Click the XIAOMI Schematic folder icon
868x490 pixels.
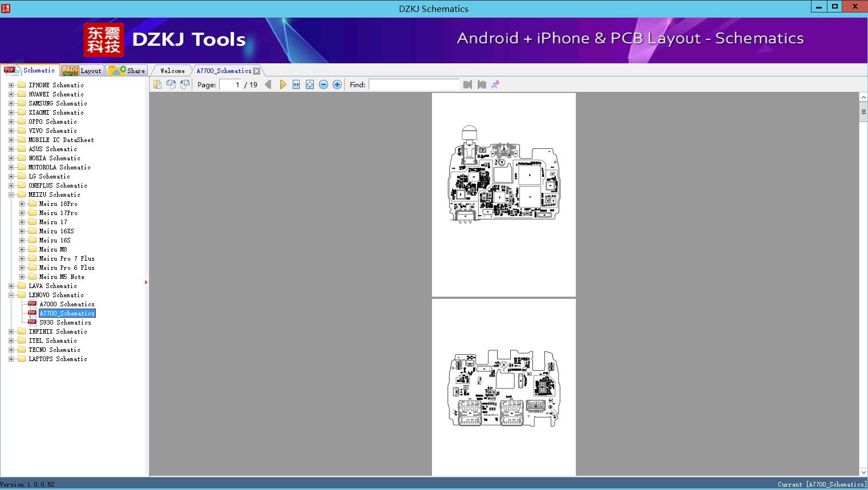[22, 112]
